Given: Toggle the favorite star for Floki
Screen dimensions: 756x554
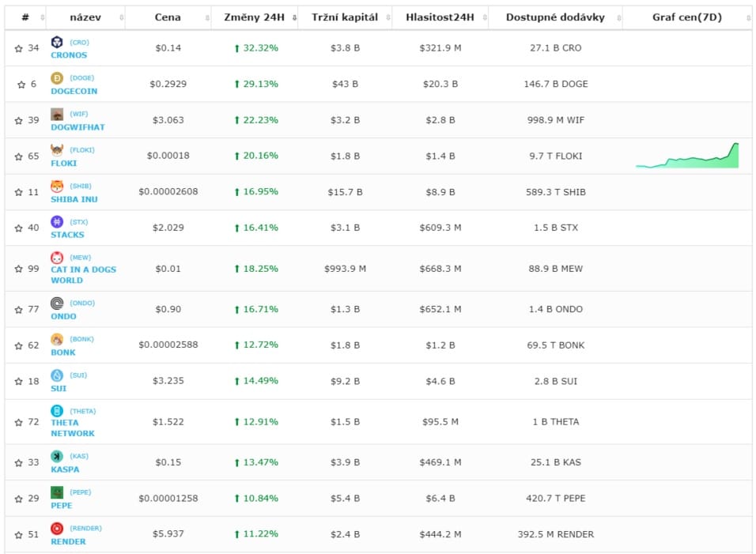Looking at the screenshot, I should (19, 156).
